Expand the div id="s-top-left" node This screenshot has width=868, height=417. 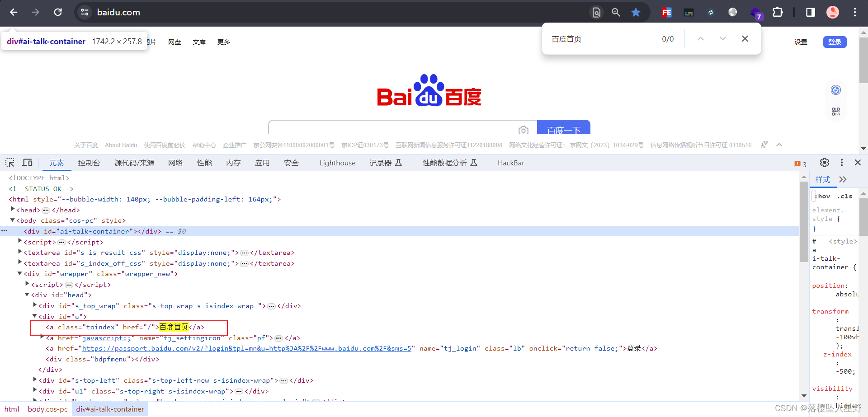[35, 380]
